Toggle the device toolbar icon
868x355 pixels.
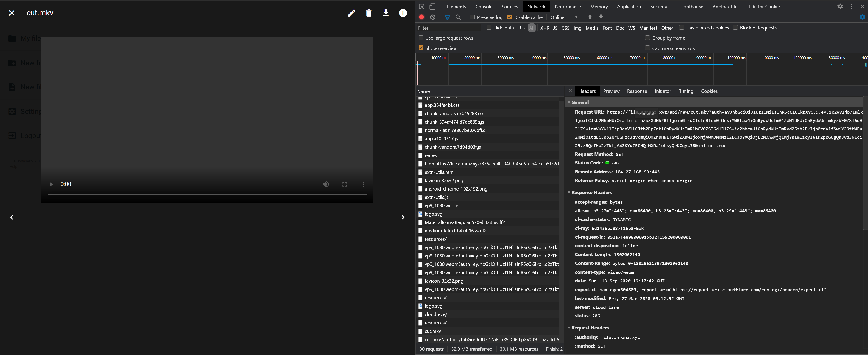432,6
